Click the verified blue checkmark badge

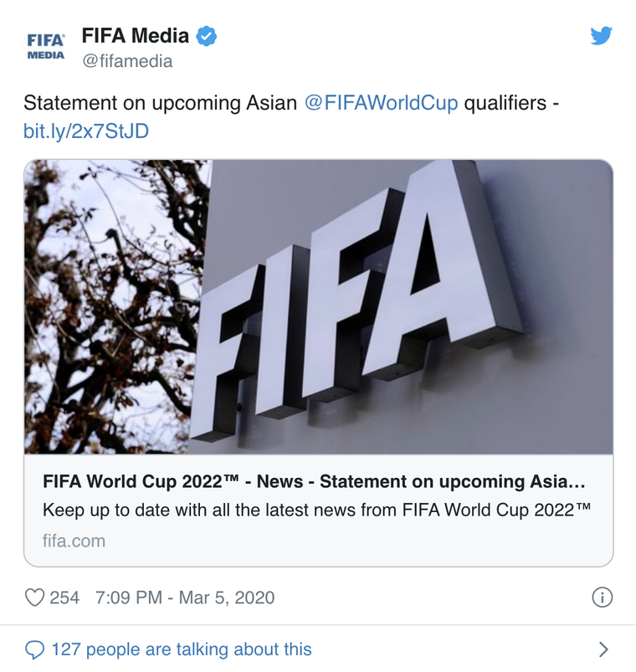(x=204, y=35)
